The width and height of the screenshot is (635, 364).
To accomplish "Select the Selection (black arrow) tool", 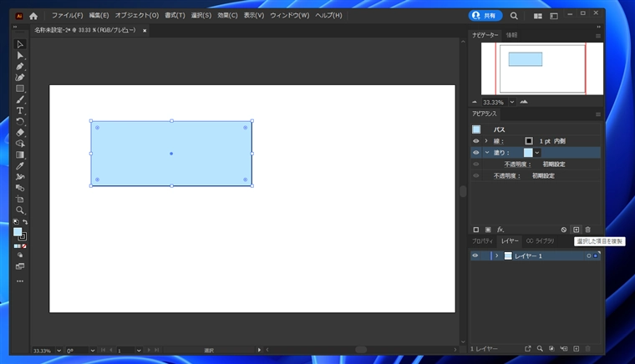I will pyautogui.click(x=20, y=44).
